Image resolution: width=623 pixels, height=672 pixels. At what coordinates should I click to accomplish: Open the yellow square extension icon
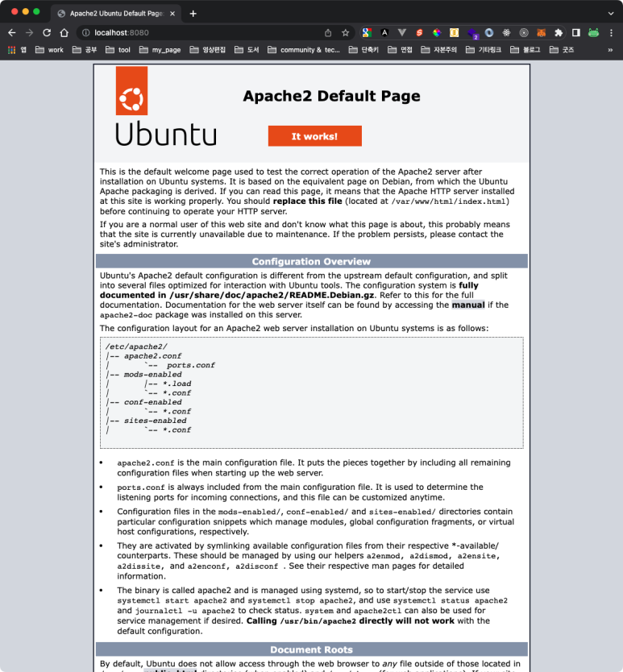454,32
